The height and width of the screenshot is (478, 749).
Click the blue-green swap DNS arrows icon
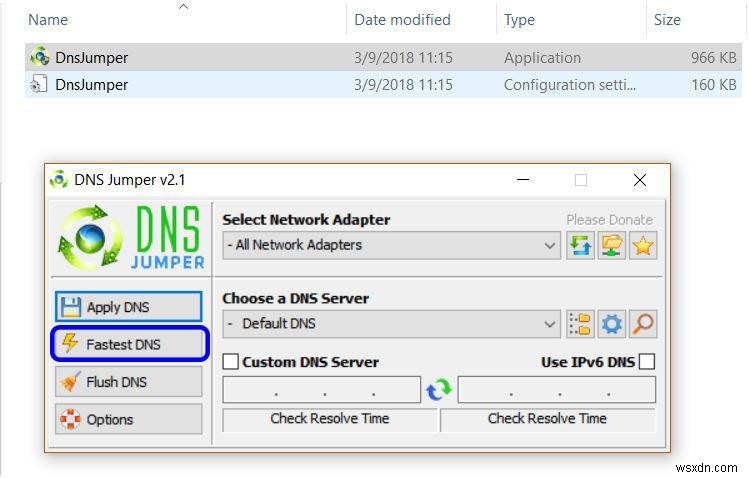[439, 390]
